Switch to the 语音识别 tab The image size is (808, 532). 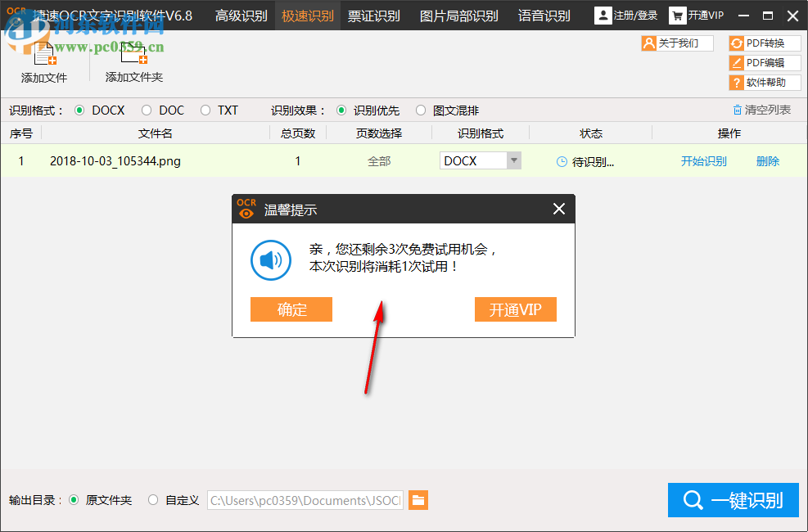(x=544, y=15)
